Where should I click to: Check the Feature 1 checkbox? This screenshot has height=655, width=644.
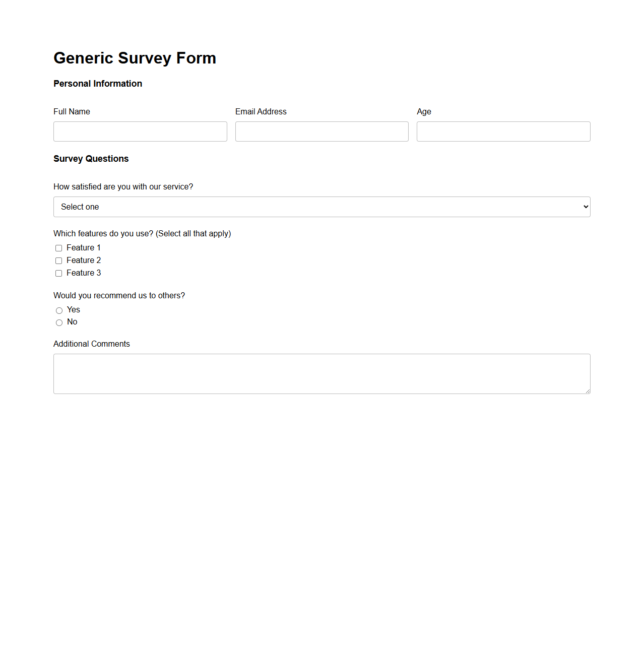click(58, 248)
